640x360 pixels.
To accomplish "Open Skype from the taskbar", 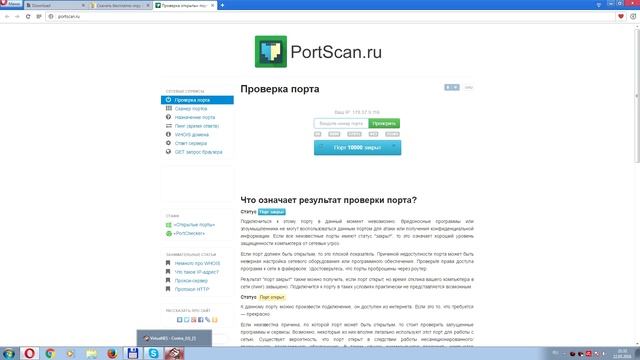I will tap(153, 353).
